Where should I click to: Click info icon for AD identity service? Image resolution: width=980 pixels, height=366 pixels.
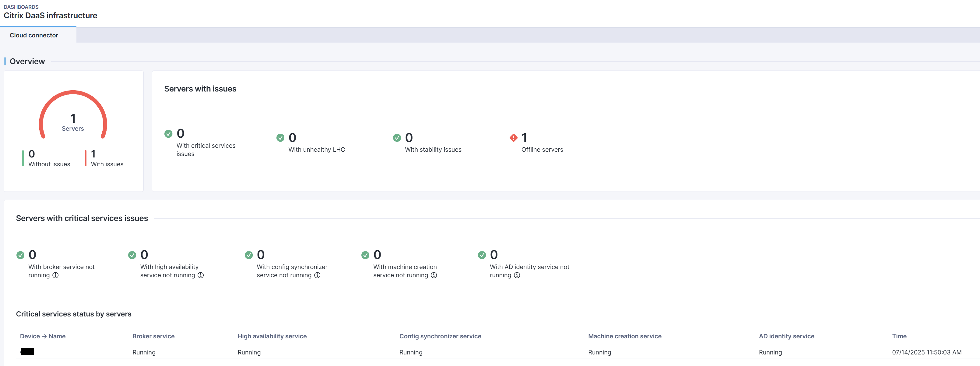[517, 275]
